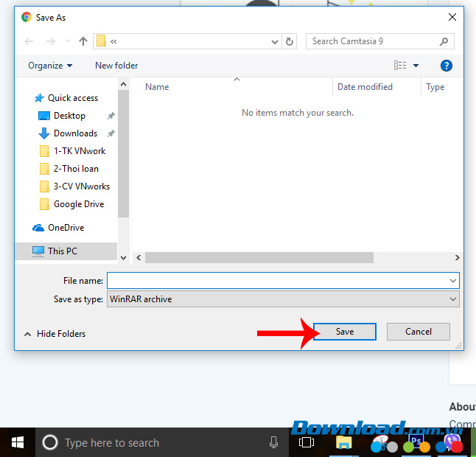Image resolution: width=476 pixels, height=457 pixels.
Task: Open the 1-TK VNwork folder
Action: [72, 151]
